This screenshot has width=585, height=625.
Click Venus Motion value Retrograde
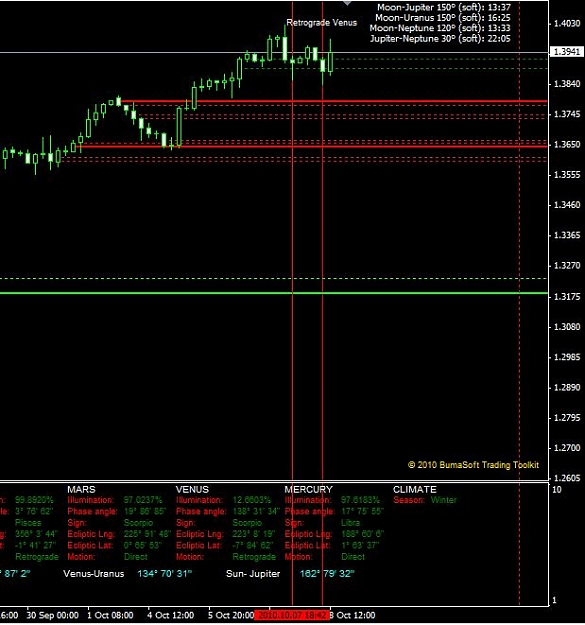pos(254,556)
